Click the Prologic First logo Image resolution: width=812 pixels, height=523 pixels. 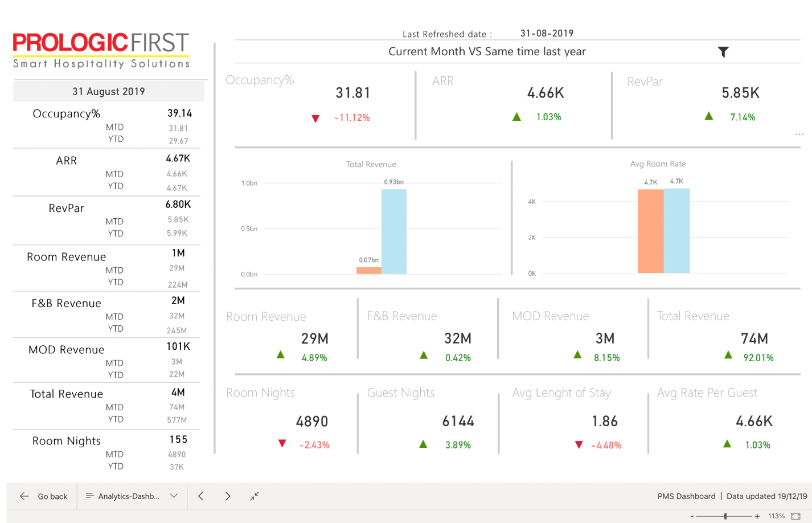pyautogui.click(x=101, y=51)
